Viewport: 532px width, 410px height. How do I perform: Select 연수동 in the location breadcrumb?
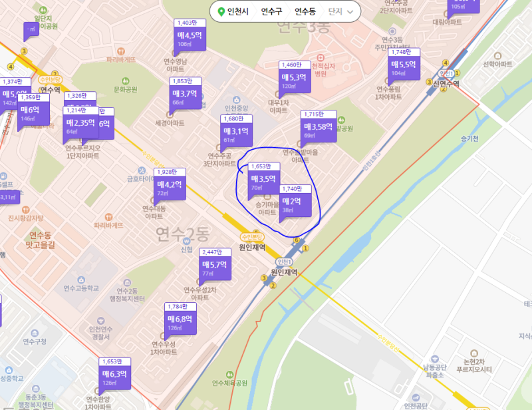pyautogui.click(x=305, y=11)
